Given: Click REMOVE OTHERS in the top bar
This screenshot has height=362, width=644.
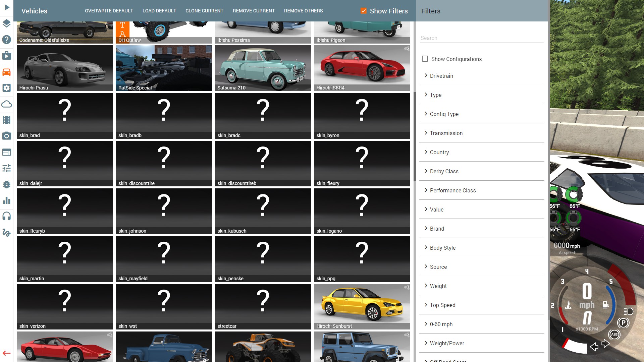Looking at the screenshot, I should click(303, 11).
